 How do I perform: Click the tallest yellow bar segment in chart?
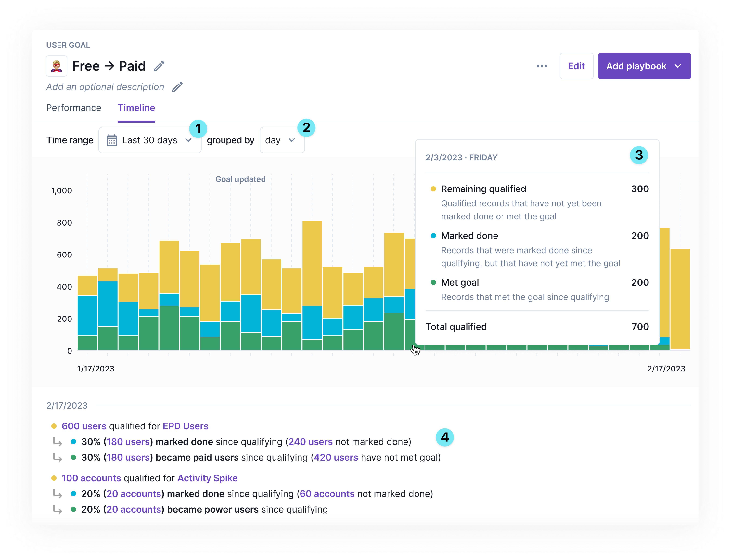coord(312,263)
